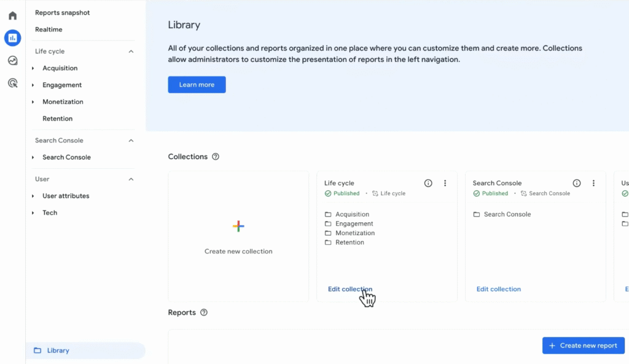
Task: Open Realtime report in sidebar
Action: pos(49,29)
